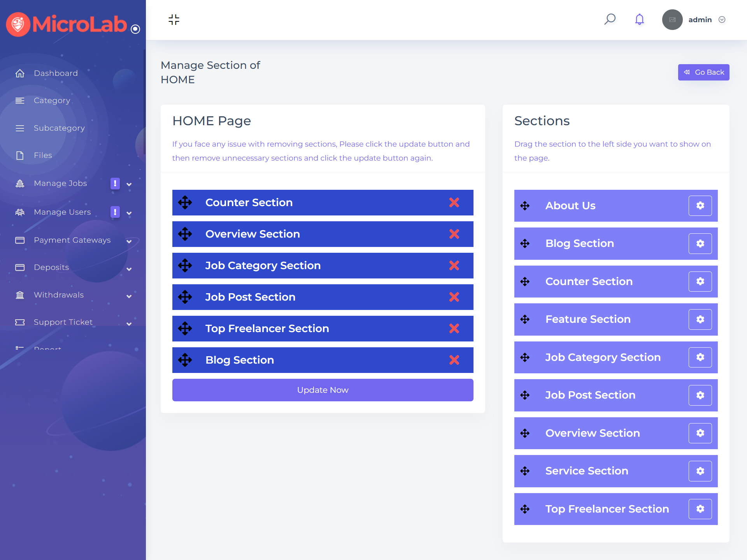
Task: Click the admin avatar thumbnail
Action: coord(672,19)
